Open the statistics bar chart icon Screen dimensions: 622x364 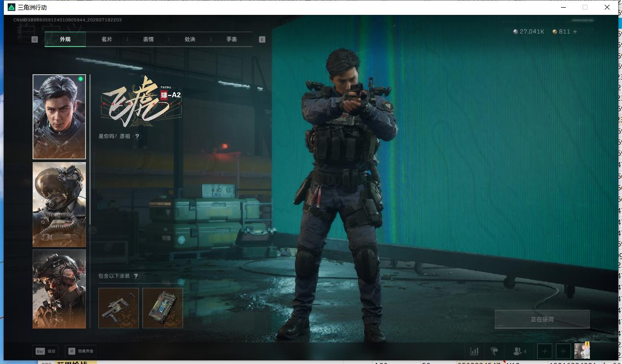tap(474, 352)
